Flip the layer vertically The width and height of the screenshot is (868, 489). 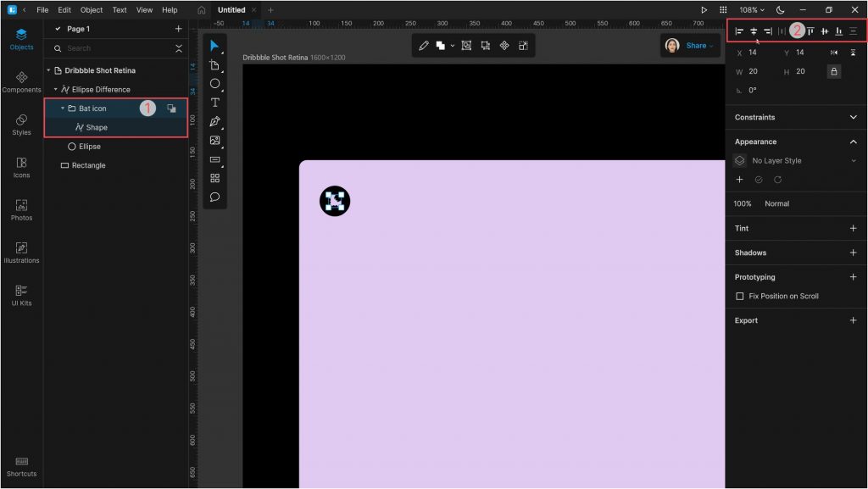[853, 53]
